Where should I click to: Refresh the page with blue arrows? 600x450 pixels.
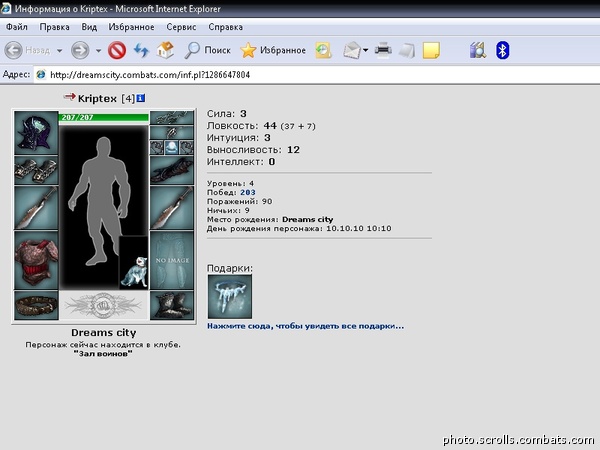(x=141, y=50)
